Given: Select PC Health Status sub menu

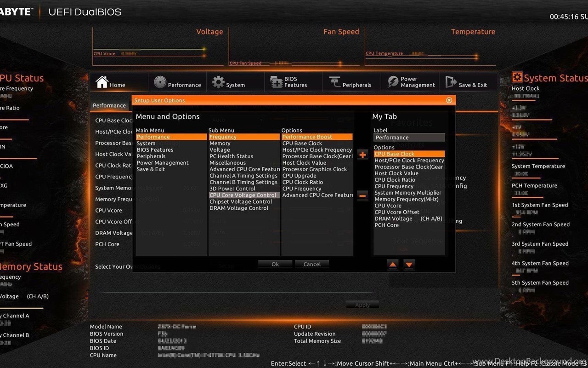Looking at the screenshot, I should (x=244, y=156).
